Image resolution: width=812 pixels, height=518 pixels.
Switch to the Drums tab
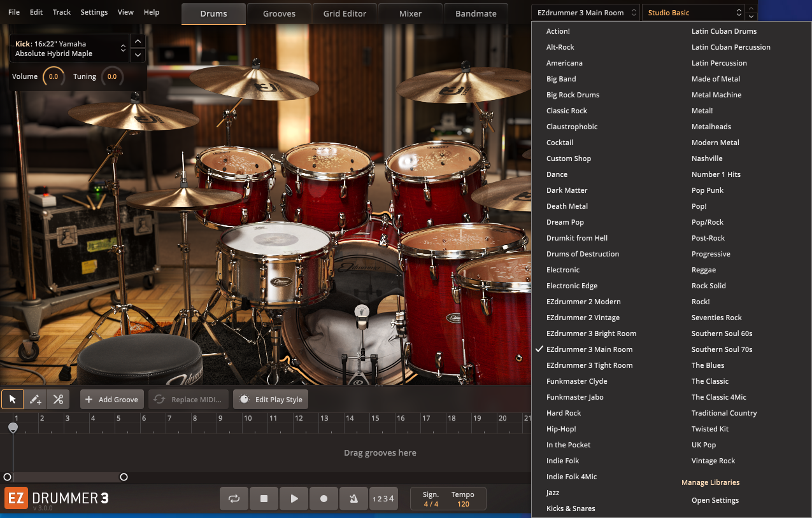click(213, 13)
